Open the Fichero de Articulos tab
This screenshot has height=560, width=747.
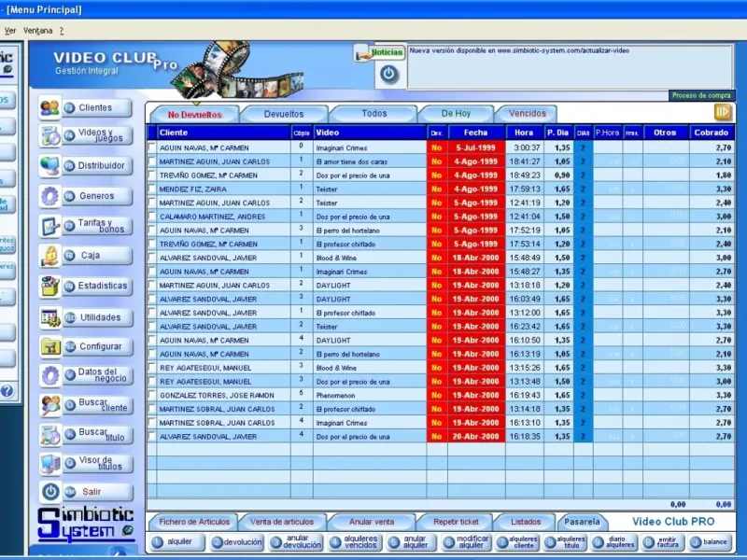pos(194,522)
